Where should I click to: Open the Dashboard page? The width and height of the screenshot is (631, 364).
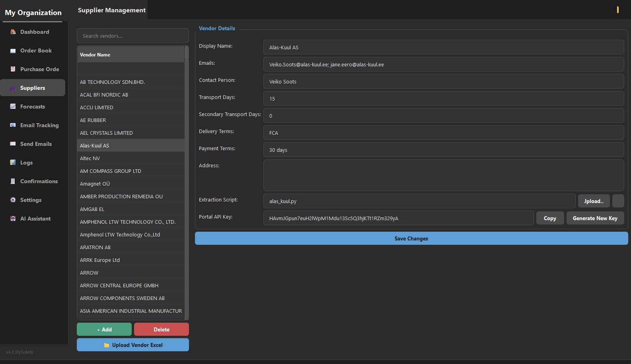[33, 32]
